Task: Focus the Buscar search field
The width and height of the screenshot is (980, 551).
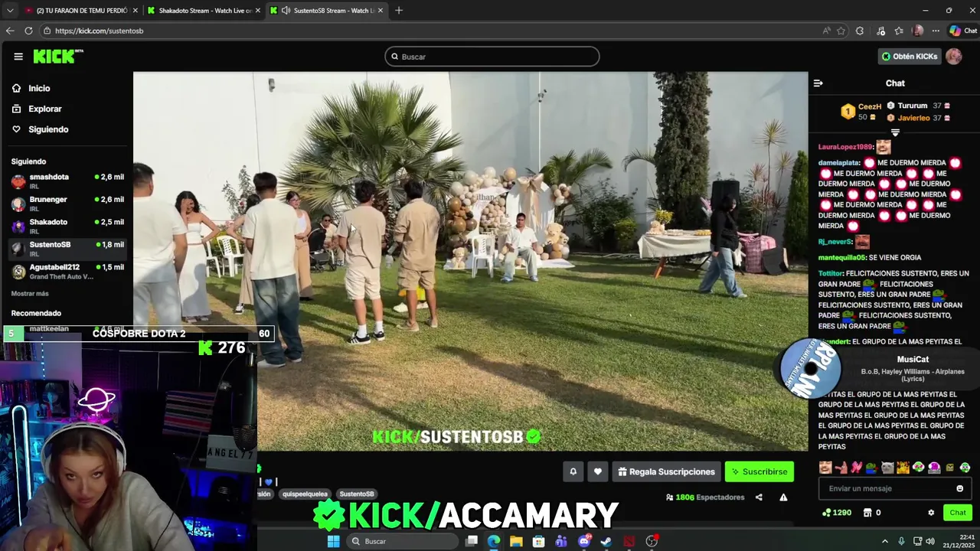Action: pos(492,57)
